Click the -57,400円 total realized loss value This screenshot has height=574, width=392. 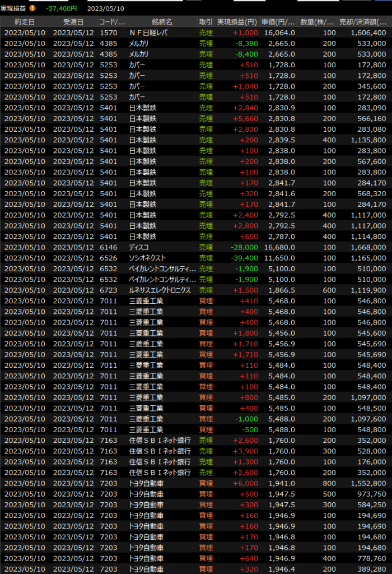pyautogui.click(x=61, y=8)
